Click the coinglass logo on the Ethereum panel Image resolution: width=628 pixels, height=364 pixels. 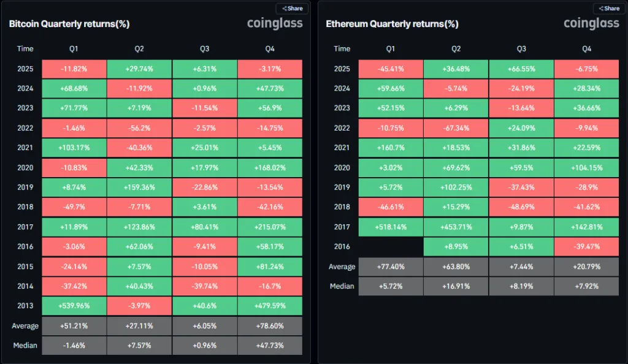591,23
